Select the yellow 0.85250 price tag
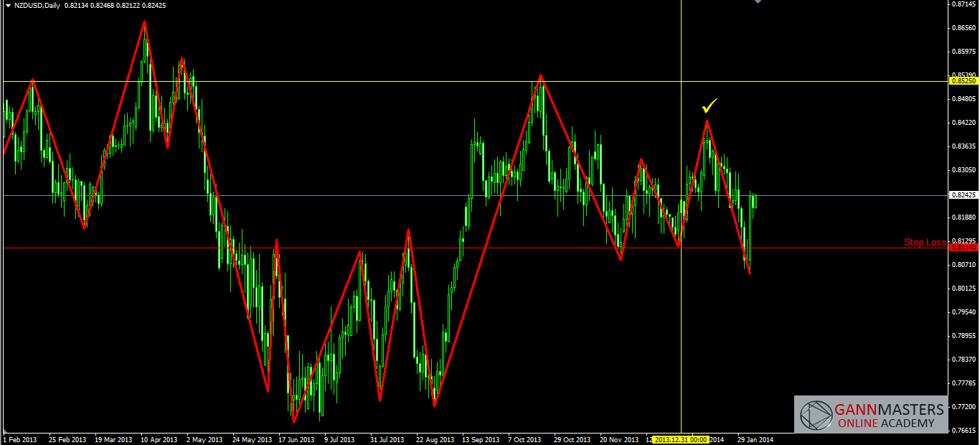The width and height of the screenshot is (980, 445). [963, 81]
